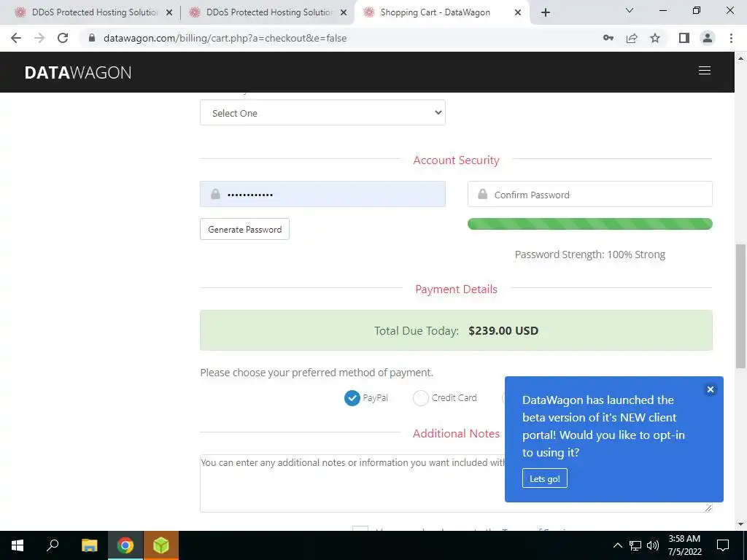Click the address bar URL

225,38
